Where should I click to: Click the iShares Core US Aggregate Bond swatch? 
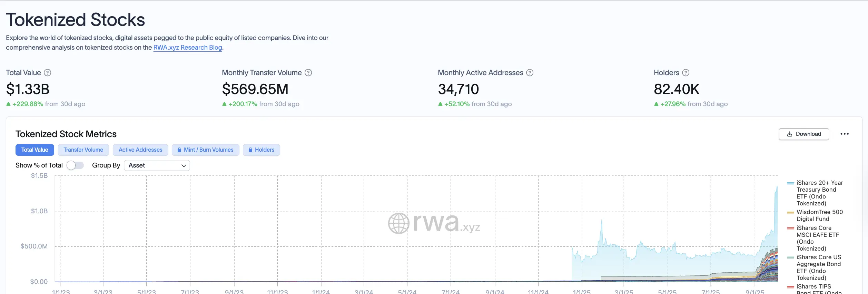(x=790, y=257)
